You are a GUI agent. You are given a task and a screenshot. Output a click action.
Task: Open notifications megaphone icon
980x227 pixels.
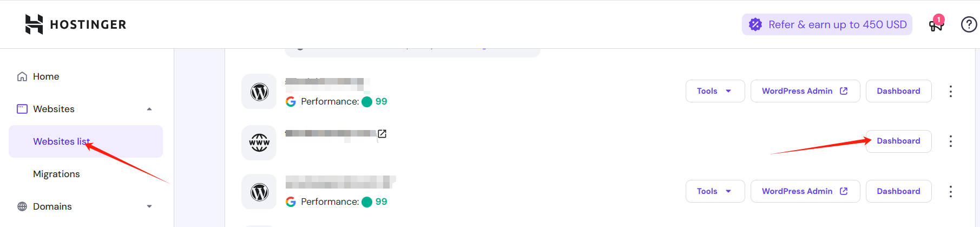[x=936, y=24]
